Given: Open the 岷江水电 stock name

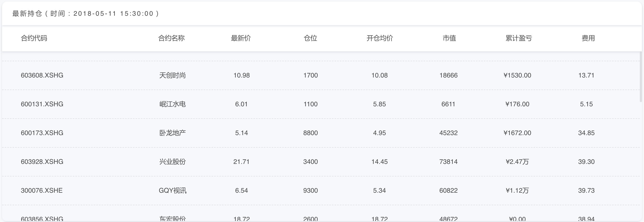Looking at the screenshot, I should pyautogui.click(x=172, y=104).
